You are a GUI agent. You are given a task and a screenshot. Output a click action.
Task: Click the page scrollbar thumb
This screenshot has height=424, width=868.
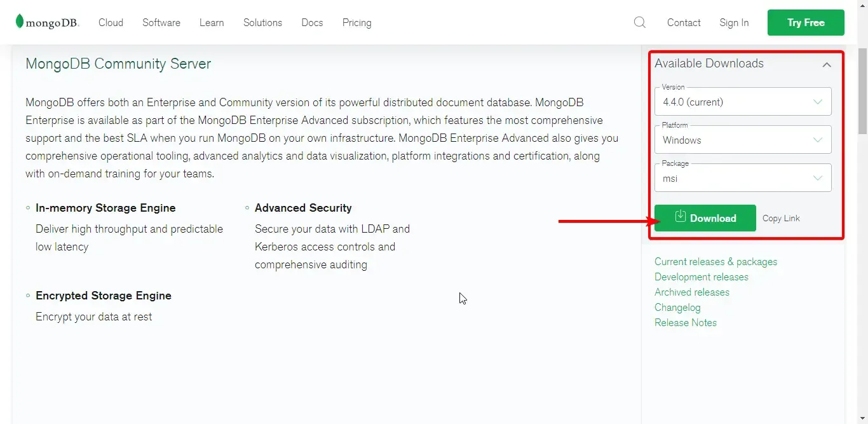pyautogui.click(x=862, y=89)
